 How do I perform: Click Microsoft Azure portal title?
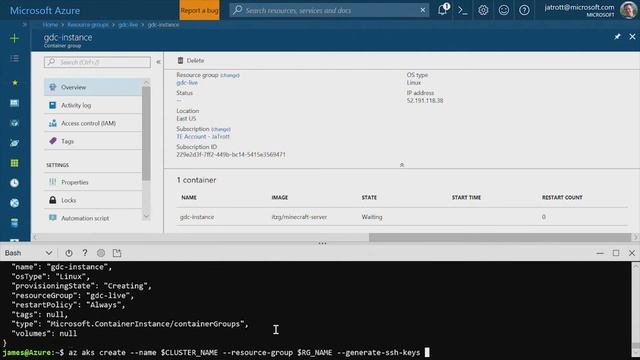coord(45,10)
